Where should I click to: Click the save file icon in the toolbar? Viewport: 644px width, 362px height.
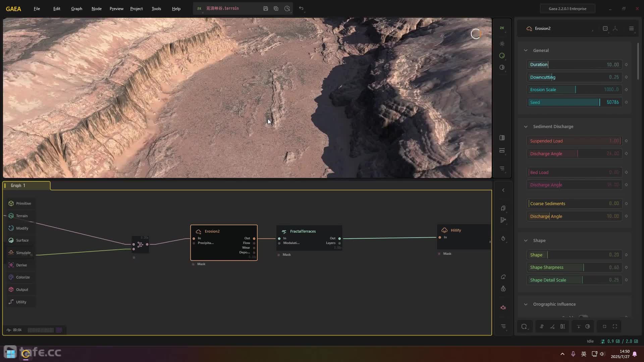point(265,8)
